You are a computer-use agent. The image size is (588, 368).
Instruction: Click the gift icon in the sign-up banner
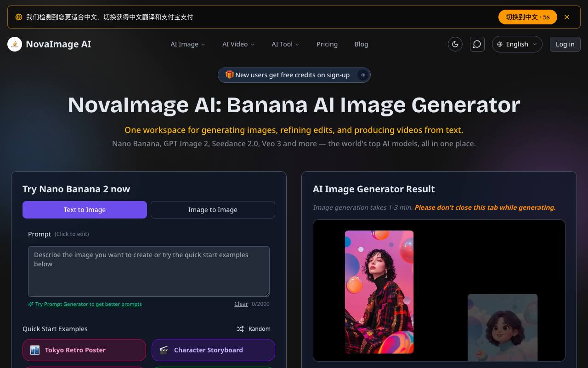(x=229, y=75)
